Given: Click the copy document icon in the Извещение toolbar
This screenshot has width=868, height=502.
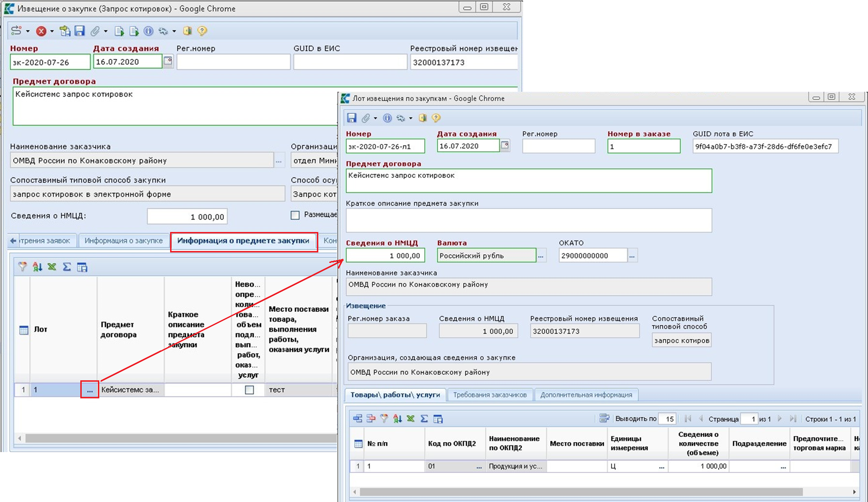Looking at the screenshot, I should 65,31.
